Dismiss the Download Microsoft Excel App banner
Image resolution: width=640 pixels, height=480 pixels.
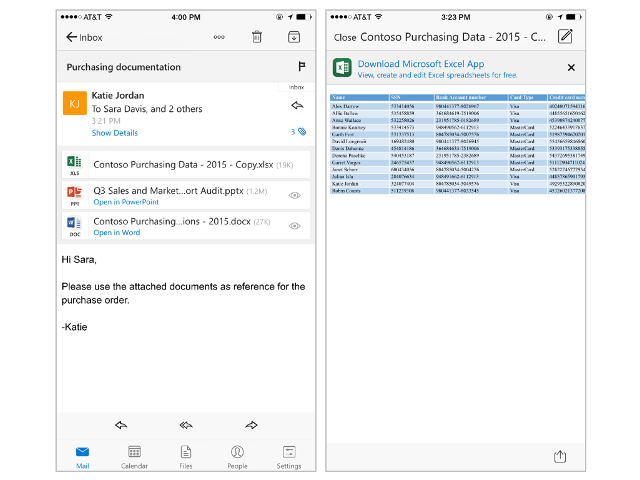[x=571, y=67]
